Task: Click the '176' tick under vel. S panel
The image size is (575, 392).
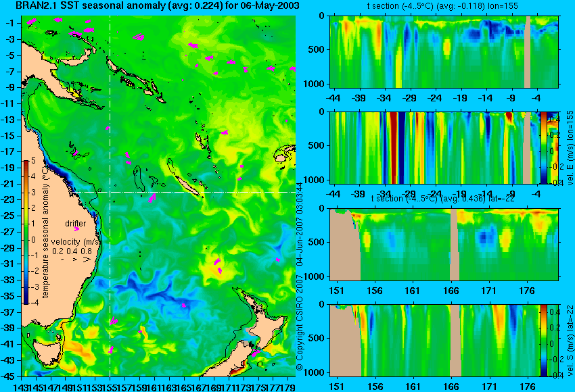Action: click(528, 387)
